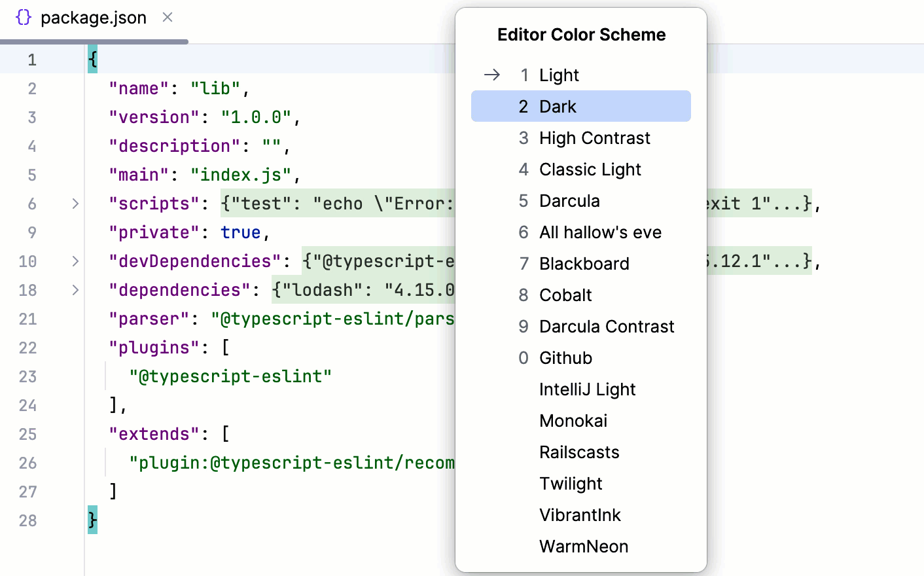Choose Darcula Contrast scheme
This screenshot has width=924, height=576.
pos(606,327)
